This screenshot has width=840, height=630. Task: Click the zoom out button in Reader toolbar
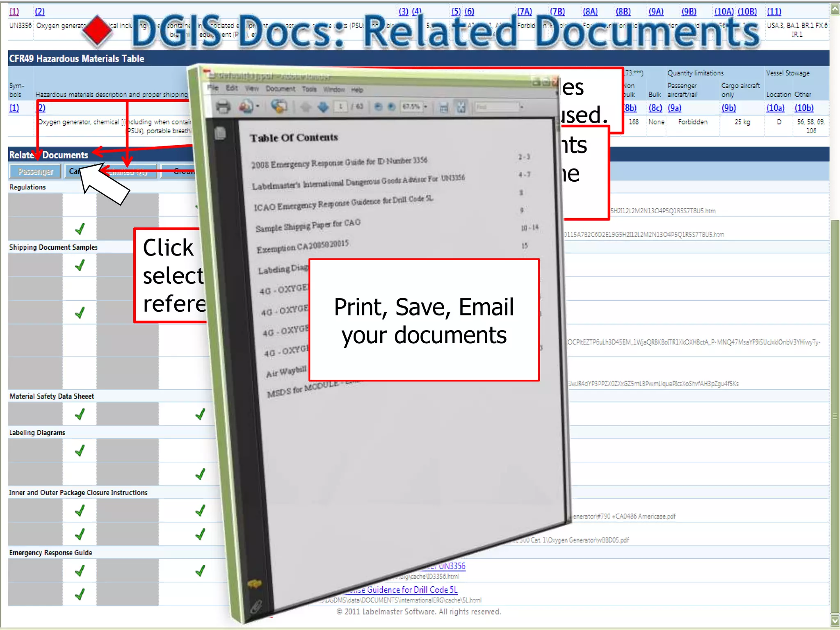coord(378,107)
